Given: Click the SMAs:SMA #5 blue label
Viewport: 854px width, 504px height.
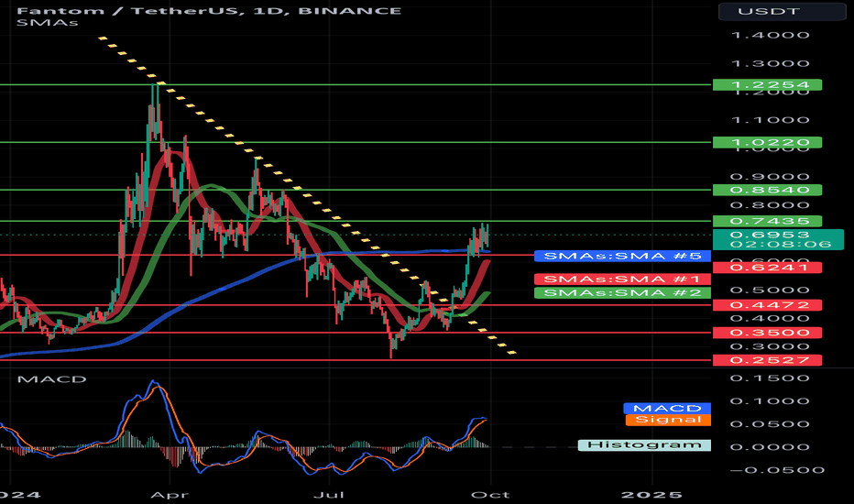Looking at the screenshot, I should pos(622,256).
